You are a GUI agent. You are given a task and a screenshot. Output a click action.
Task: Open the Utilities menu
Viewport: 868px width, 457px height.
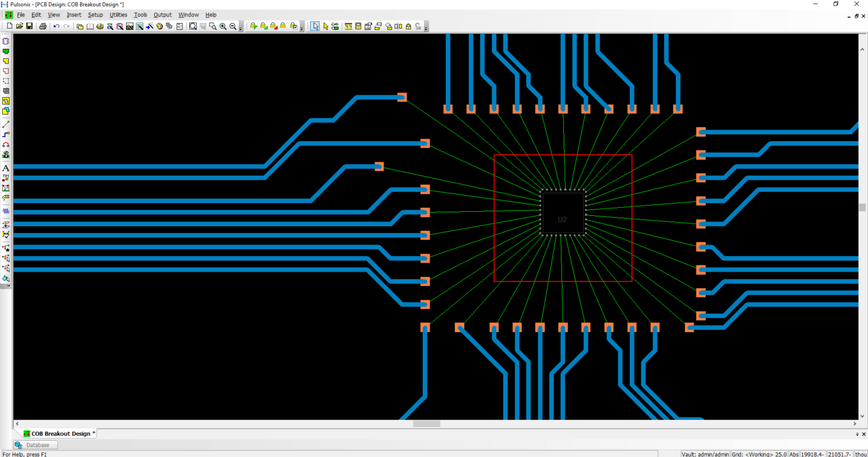118,15
